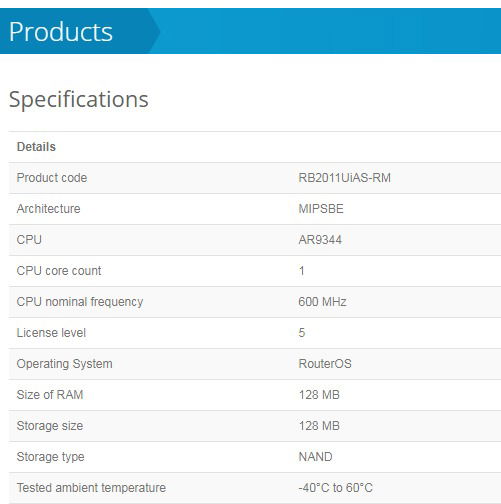Click the RB2011UiAS-RM product code value
The image size is (501, 504).
point(344,178)
